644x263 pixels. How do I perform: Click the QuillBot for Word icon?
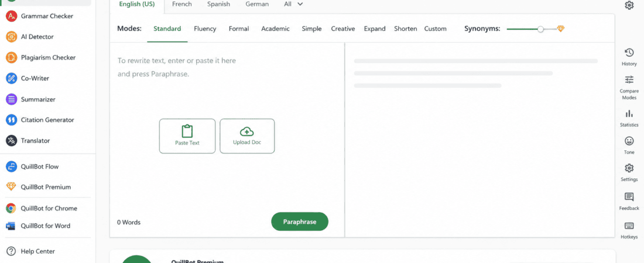[11, 226]
